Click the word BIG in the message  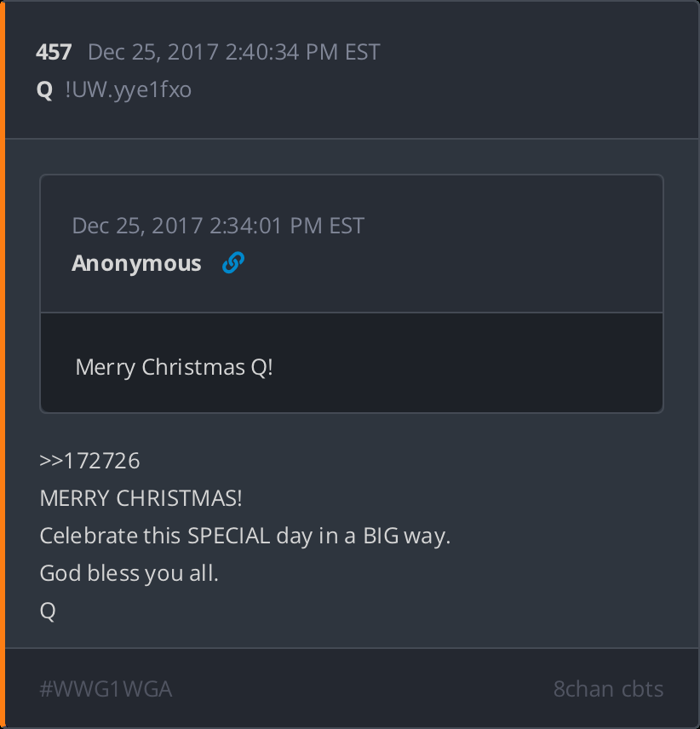pos(382,536)
